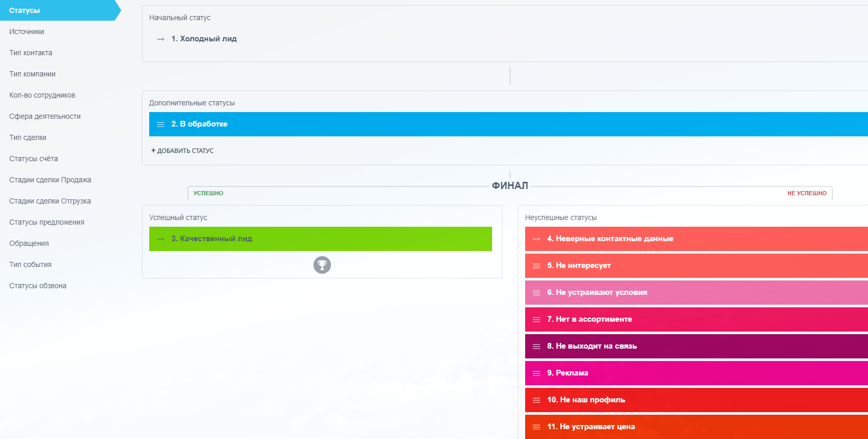This screenshot has height=439, width=868.
Task: Open the "Источники" settings section
Action: [27, 32]
